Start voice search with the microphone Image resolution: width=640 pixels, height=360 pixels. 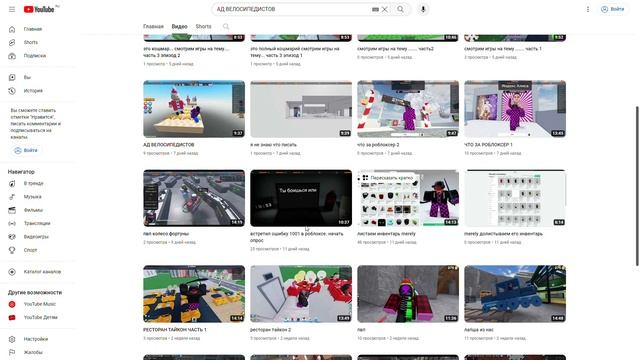(x=423, y=9)
